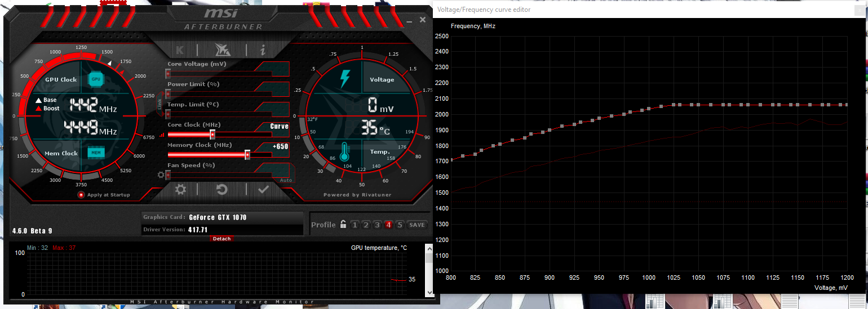Select curve point at 1025 mV
Viewport: 868px width, 309px height.
(x=674, y=105)
